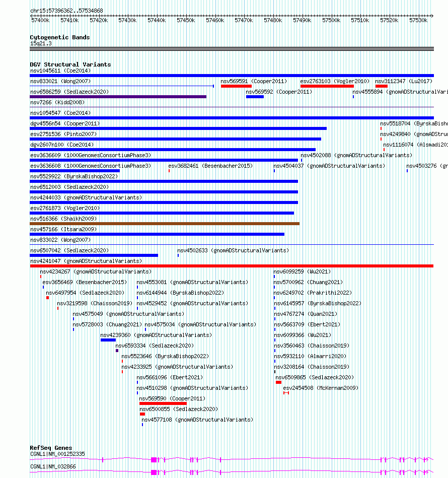Click nsv4244033 (gnomADStructuralVariants) label

86,197
